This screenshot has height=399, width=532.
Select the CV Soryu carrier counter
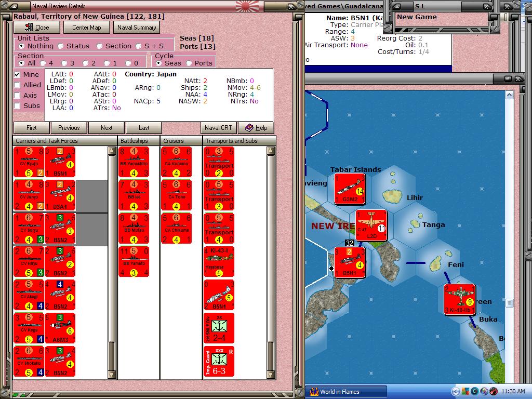tap(29, 229)
